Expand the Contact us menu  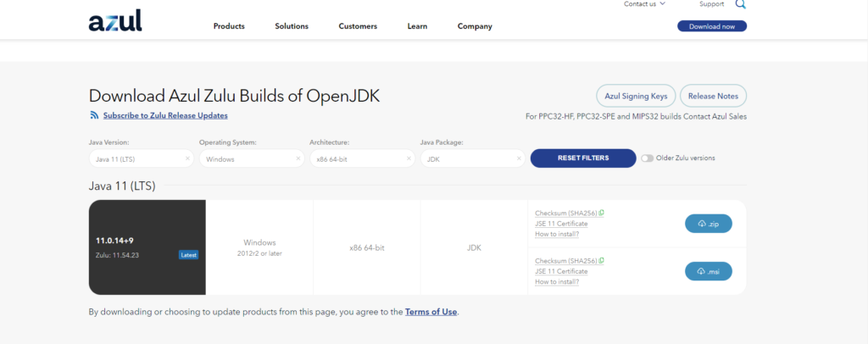(x=644, y=4)
